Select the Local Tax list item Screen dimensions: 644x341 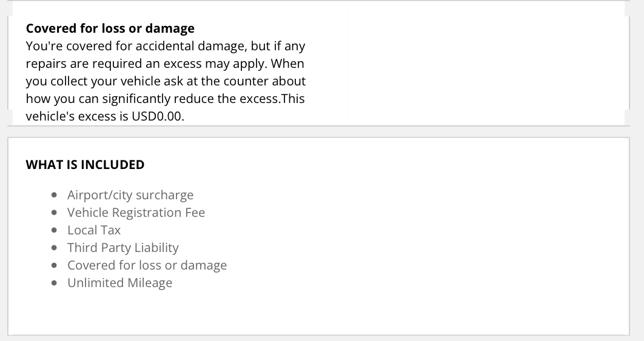point(94,230)
